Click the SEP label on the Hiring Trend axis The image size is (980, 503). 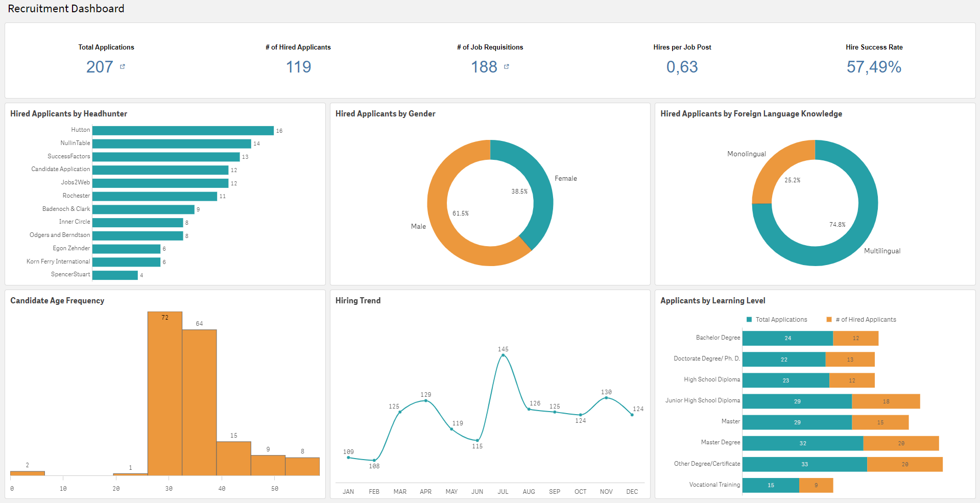pyautogui.click(x=555, y=492)
